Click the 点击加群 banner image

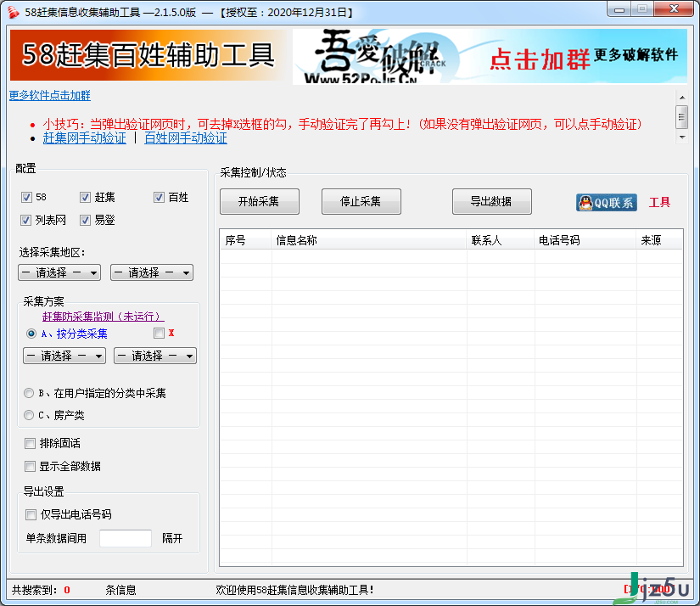point(490,56)
